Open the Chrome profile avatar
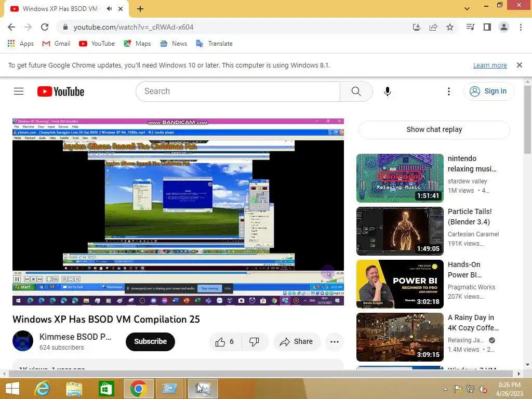This screenshot has width=532, height=399. pyautogui.click(x=504, y=27)
